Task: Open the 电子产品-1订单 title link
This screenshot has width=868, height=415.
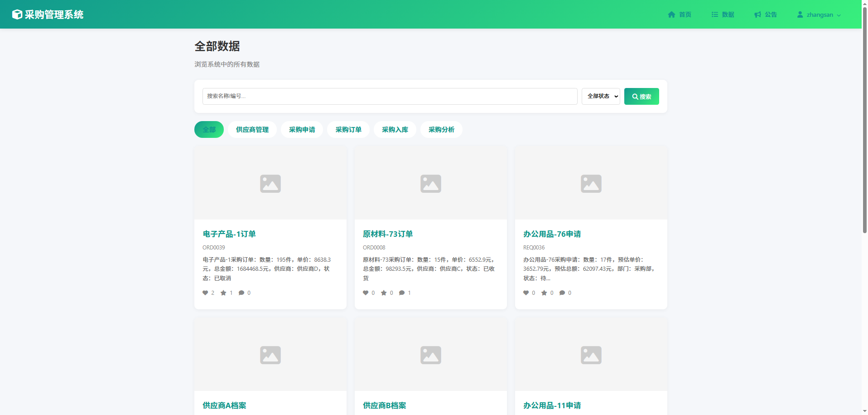Action: [229, 234]
